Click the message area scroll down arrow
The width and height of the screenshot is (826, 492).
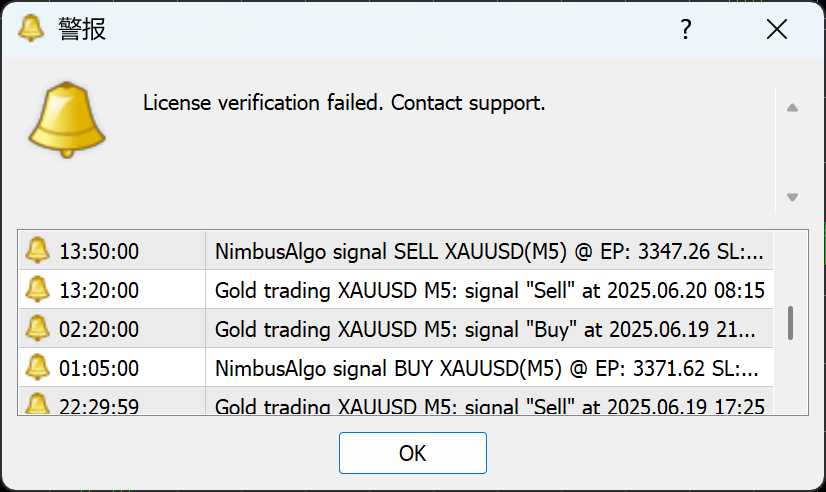pyautogui.click(x=792, y=198)
